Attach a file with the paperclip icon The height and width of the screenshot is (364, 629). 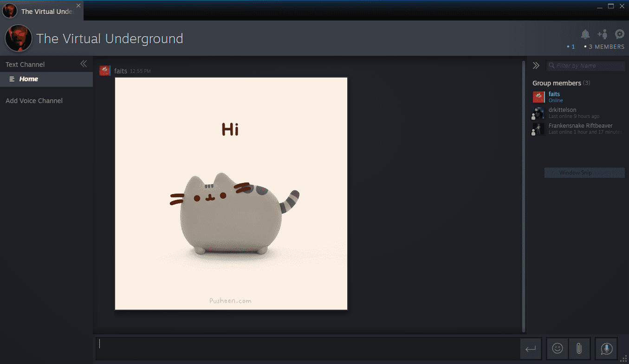click(579, 348)
